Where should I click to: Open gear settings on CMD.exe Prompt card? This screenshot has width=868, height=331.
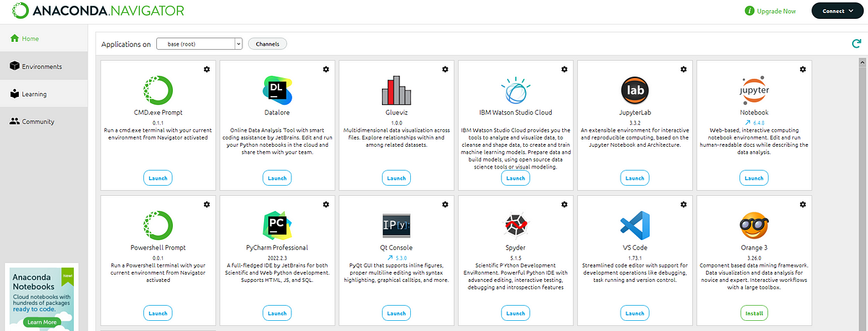206,69
